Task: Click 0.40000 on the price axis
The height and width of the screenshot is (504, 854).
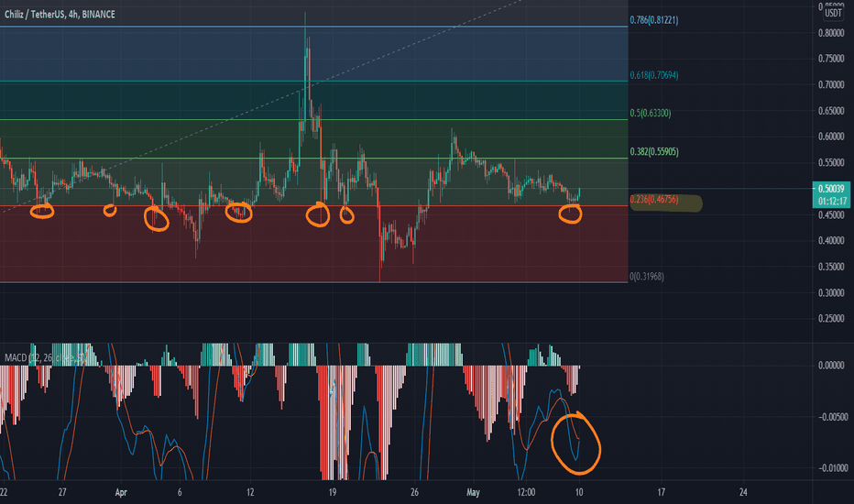Action: click(x=831, y=241)
